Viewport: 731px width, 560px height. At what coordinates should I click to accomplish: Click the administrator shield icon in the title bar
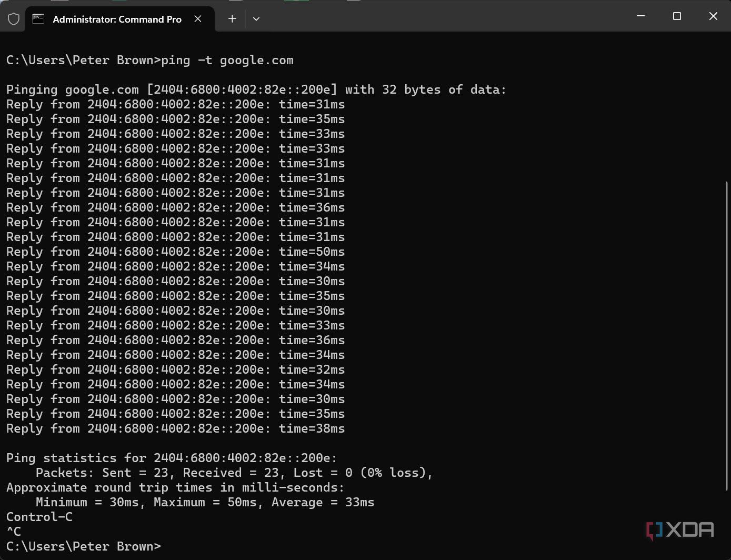click(14, 19)
